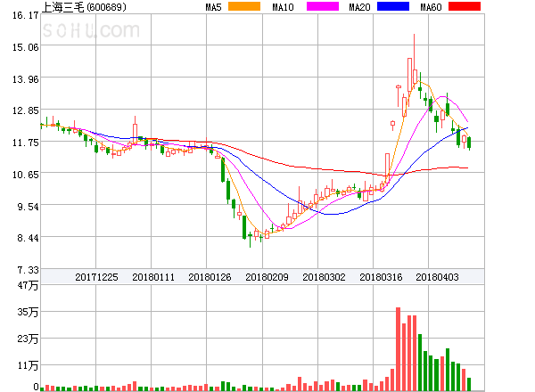Click the 23万 volume axis label
The width and height of the screenshot is (535, 392).
28,339
